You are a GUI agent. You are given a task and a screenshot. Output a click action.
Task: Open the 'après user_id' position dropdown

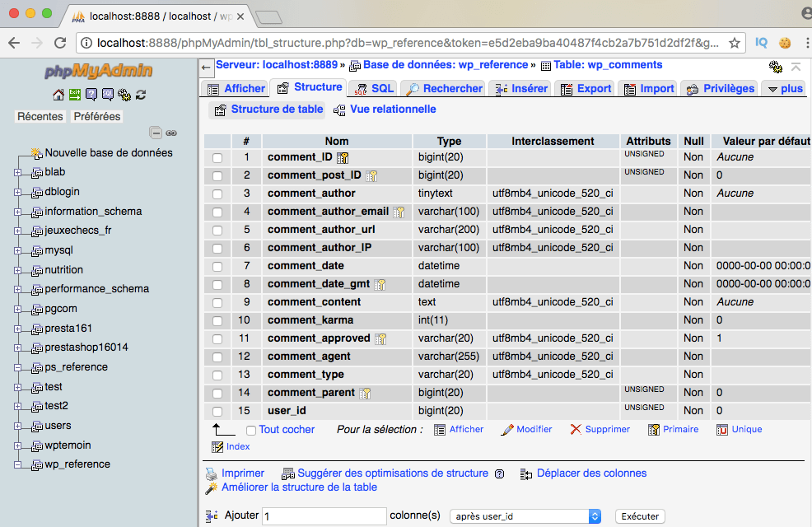point(525,516)
